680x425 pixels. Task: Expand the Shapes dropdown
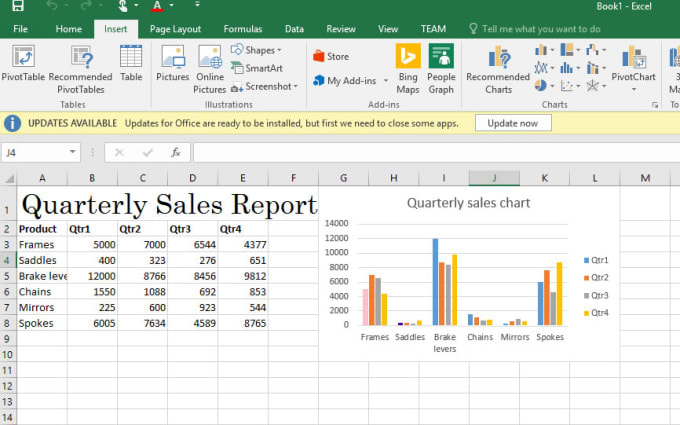point(279,50)
